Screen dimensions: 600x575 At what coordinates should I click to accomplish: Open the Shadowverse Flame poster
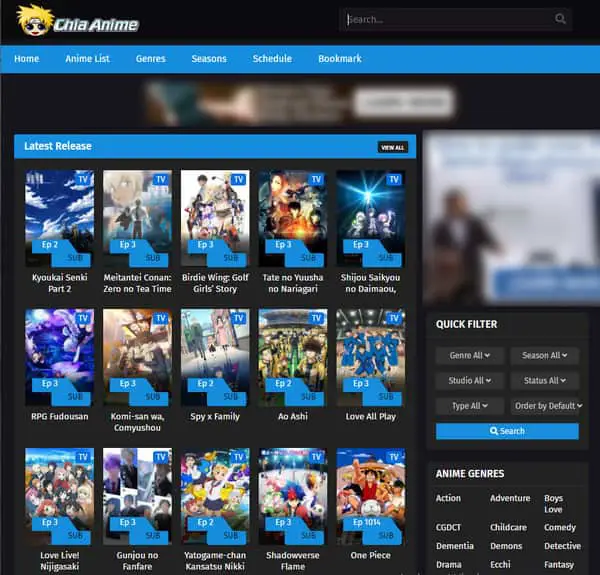tap(293, 496)
